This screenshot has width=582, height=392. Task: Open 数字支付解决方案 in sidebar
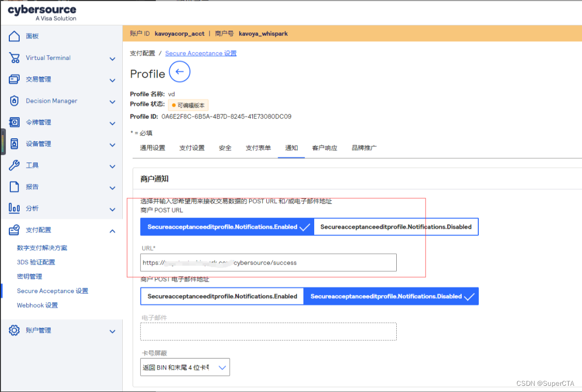[42, 248]
